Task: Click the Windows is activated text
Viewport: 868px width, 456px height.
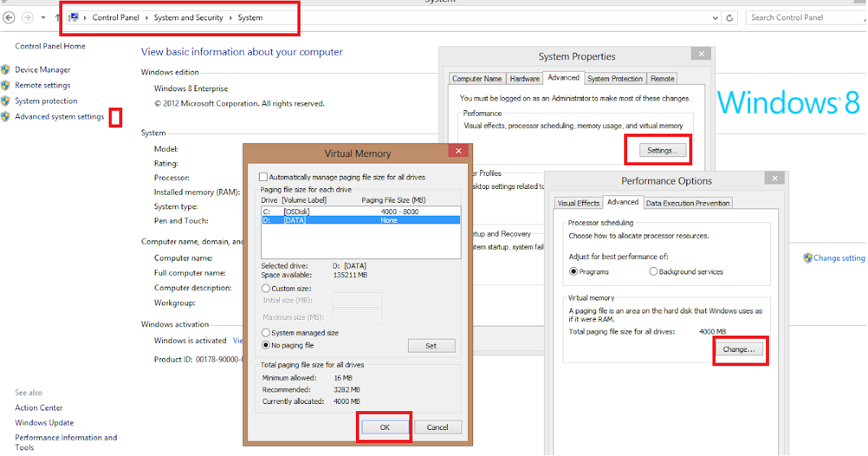Action: (190, 341)
